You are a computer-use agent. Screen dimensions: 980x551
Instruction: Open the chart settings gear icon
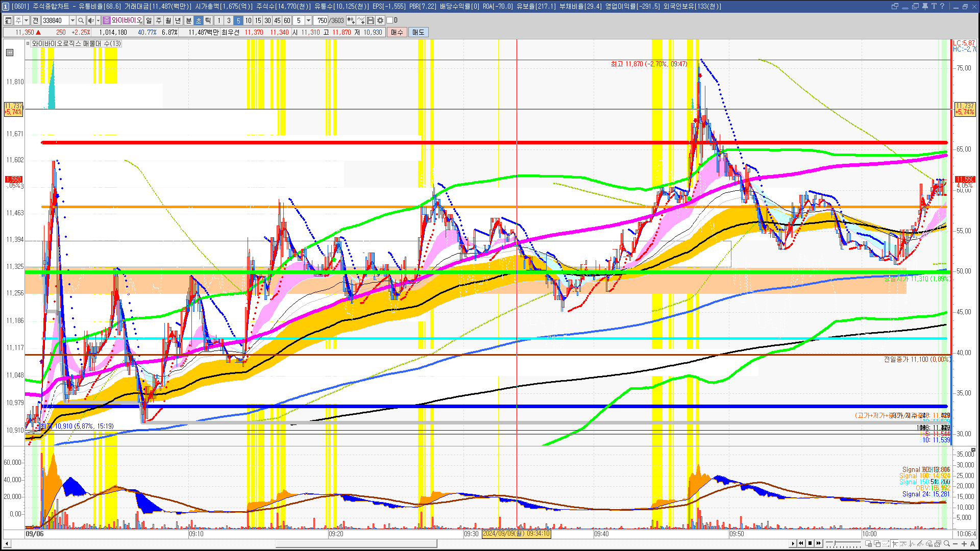[380, 20]
